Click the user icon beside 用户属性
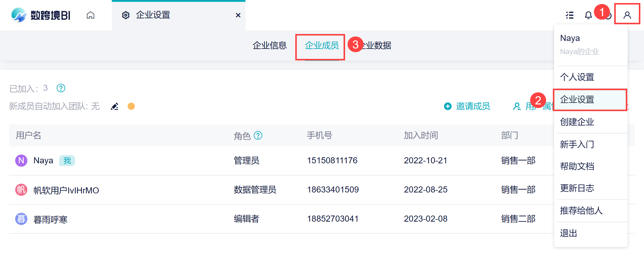The height and width of the screenshot is (279, 644). (517, 106)
